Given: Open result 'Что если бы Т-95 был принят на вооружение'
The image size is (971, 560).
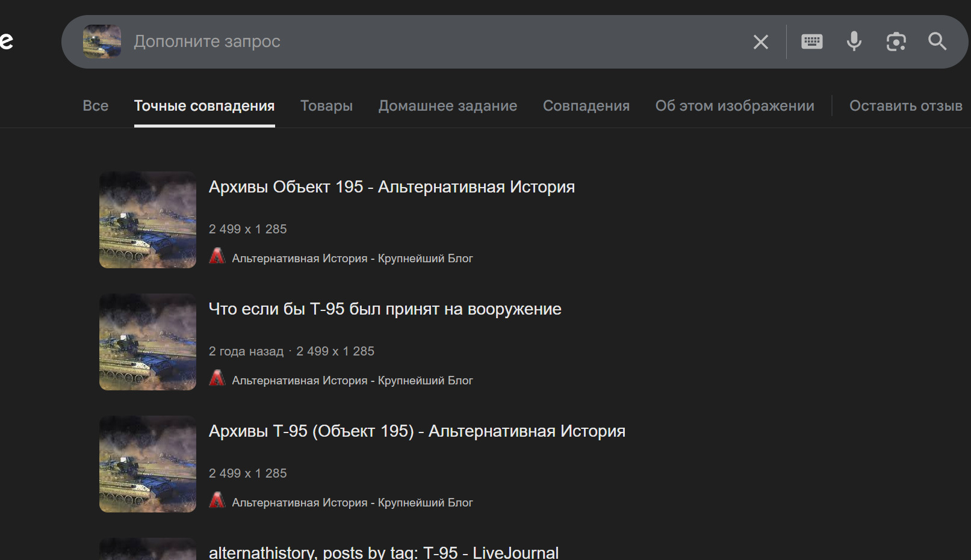Looking at the screenshot, I should pyautogui.click(x=385, y=309).
